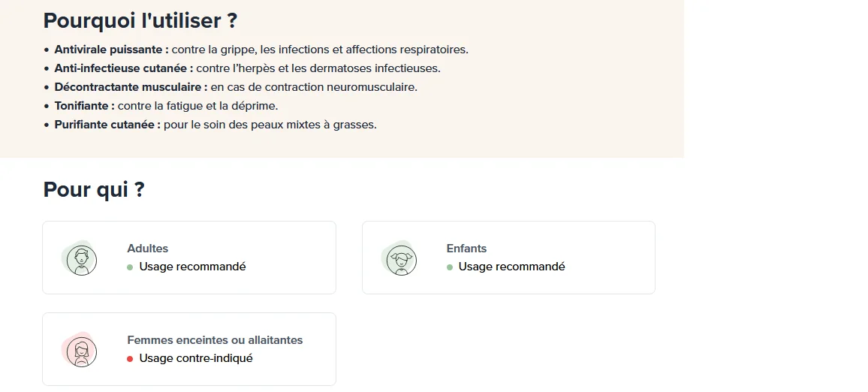The width and height of the screenshot is (868, 392).
Task: Click the 'Pour qui ?' heading
Action: [x=94, y=189]
